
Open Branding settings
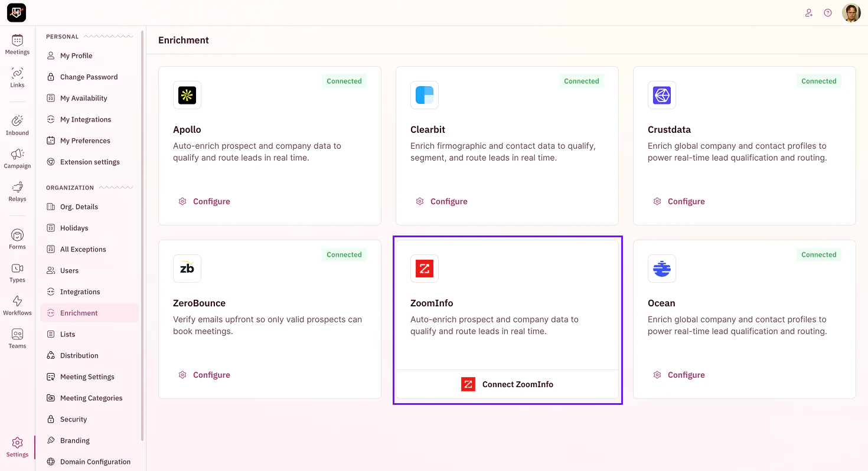click(89, 440)
